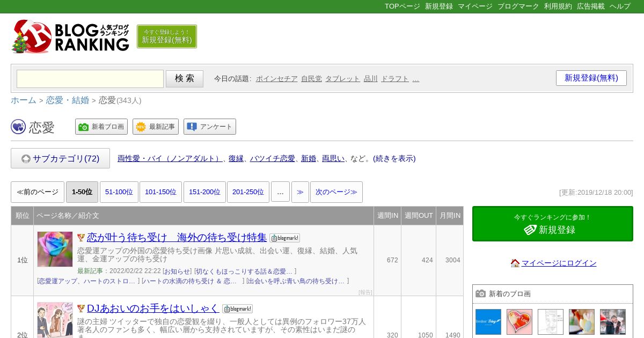This screenshot has width=644, height=338.
Task: Select the 51-100位 page tab
Action: click(119, 192)
